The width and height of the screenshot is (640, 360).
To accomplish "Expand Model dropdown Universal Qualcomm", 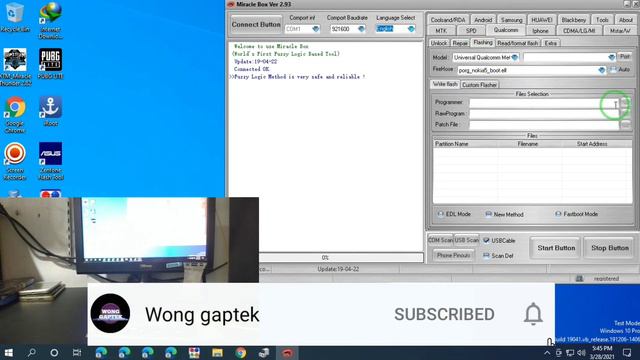I will [515, 58].
